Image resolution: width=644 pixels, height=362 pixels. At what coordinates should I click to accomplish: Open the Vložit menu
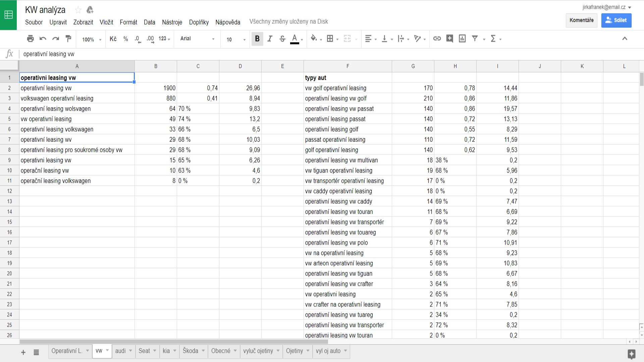106,22
